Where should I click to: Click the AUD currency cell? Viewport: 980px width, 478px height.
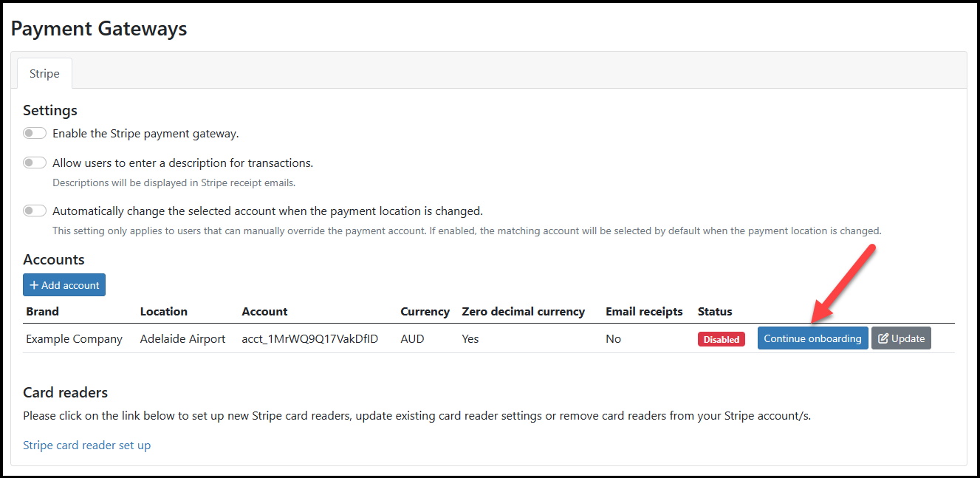pos(412,338)
